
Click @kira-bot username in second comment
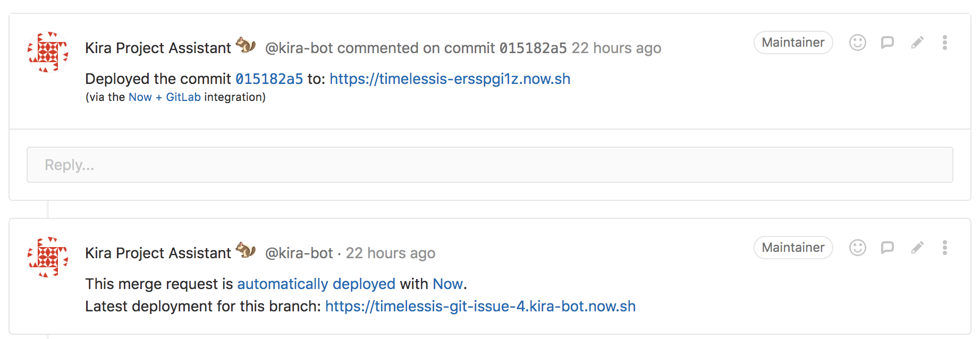[299, 253]
